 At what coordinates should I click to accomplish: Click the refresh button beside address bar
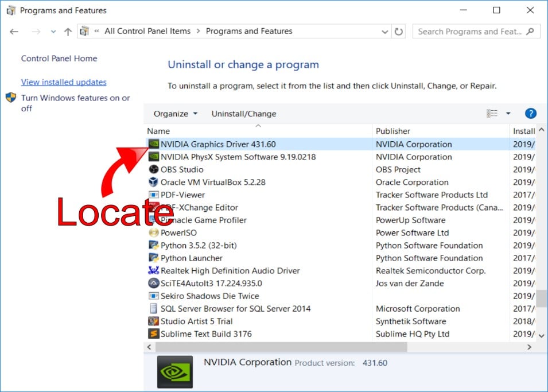click(x=399, y=32)
